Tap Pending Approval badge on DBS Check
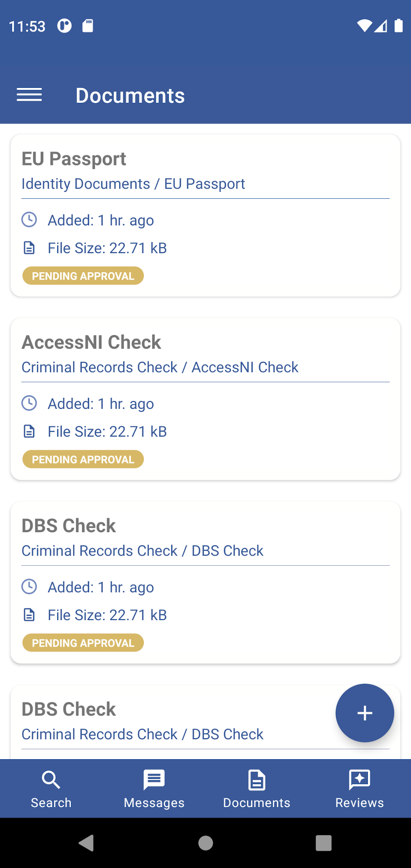Screen dimensions: 411x868 (83, 643)
